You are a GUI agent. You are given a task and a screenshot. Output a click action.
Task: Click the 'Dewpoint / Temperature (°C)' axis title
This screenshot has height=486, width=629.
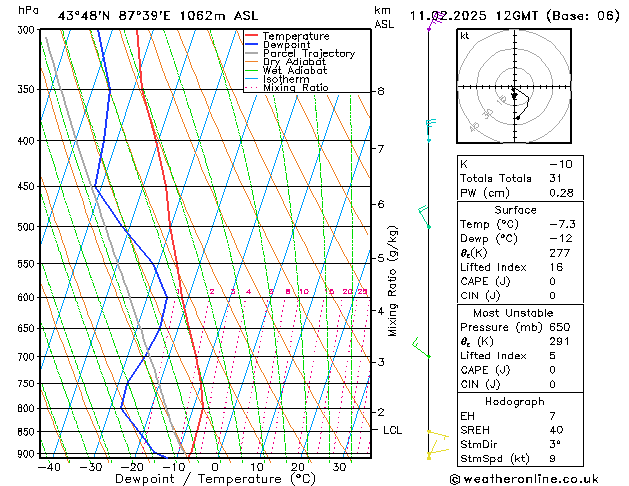click(215, 479)
